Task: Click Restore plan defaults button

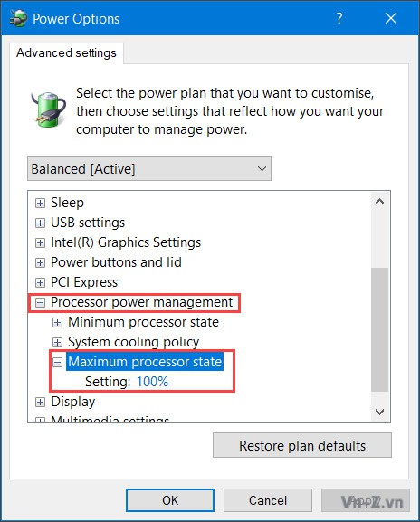Action: [302, 445]
